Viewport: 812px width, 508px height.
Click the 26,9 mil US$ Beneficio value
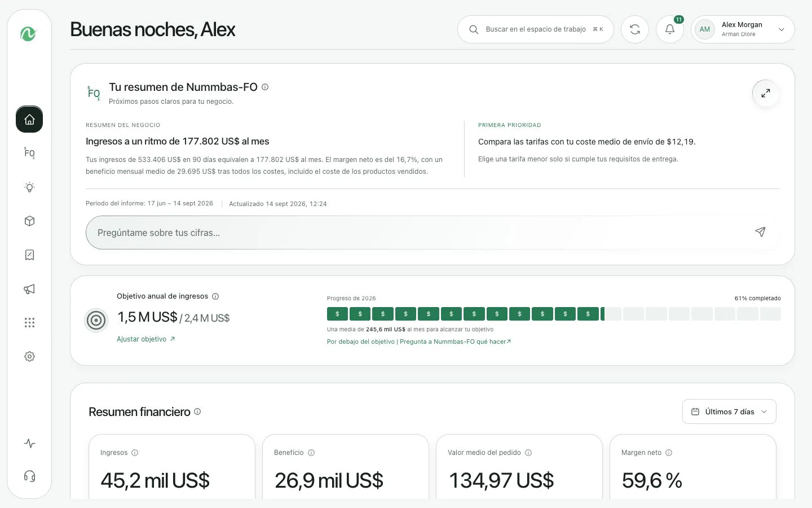tap(329, 481)
